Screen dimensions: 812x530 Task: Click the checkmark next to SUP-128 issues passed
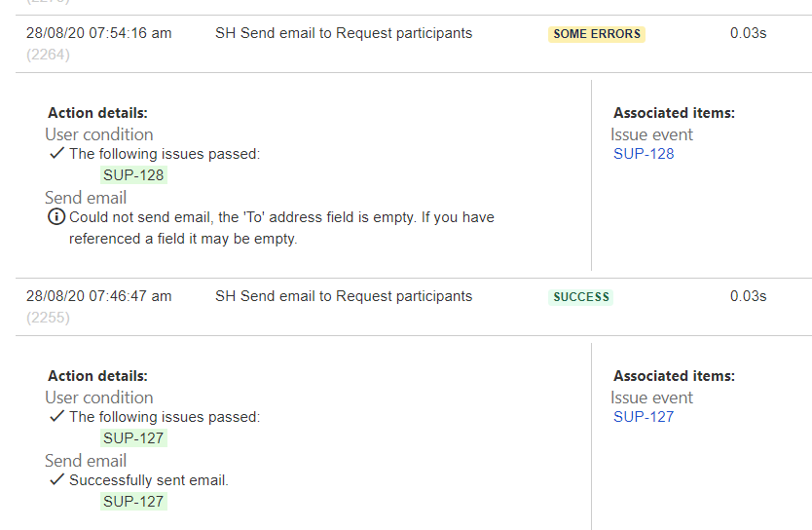(56, 153)
